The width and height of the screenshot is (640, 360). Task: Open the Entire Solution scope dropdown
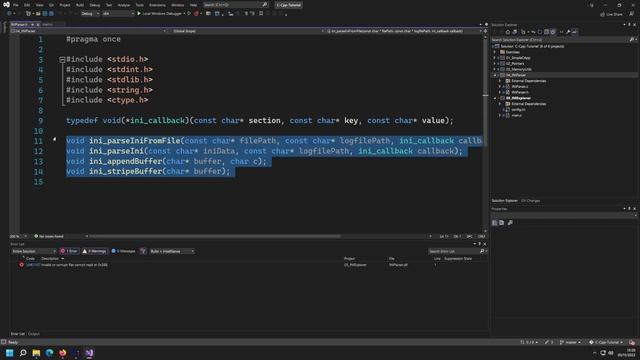34,251
